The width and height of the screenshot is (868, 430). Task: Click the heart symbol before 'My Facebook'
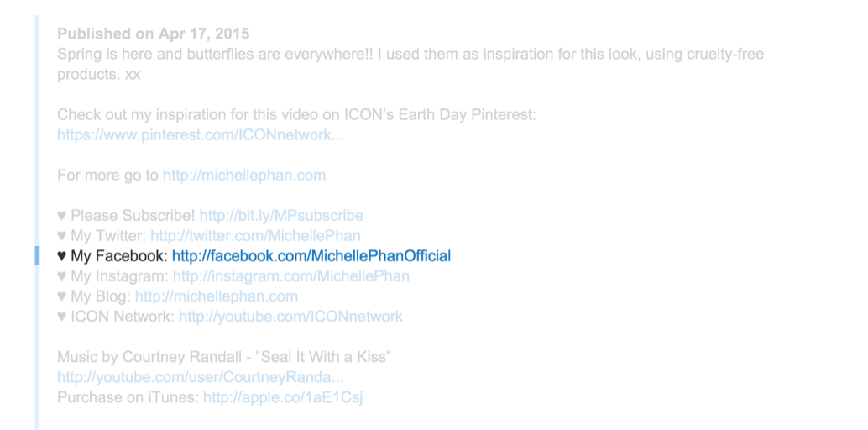point(61,256)
